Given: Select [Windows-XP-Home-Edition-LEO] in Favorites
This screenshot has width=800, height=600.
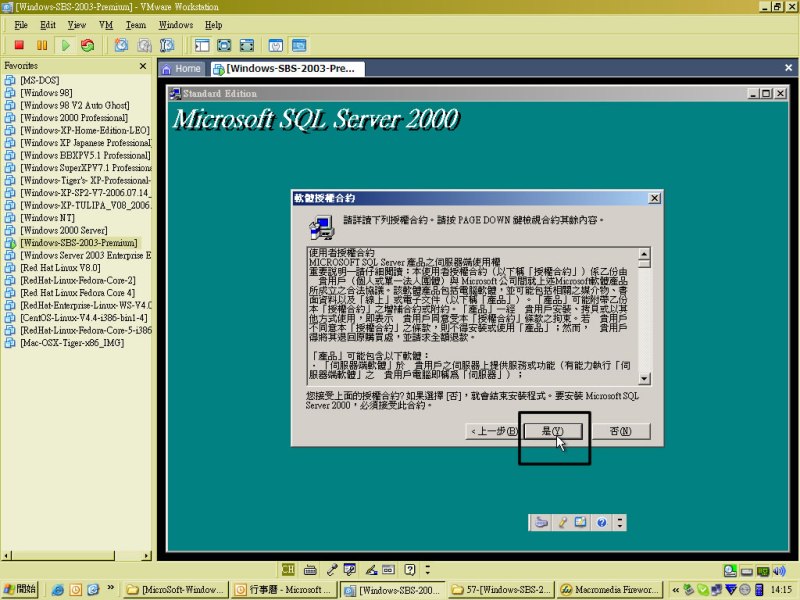Looking at the screenshot, I should click(85, 131).
